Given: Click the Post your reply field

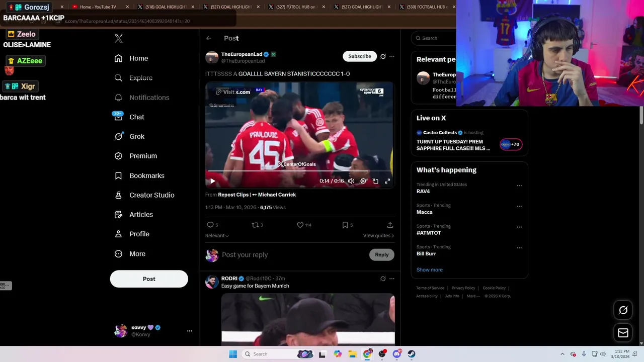Looking at the screenshot, I should pos(294,255).
